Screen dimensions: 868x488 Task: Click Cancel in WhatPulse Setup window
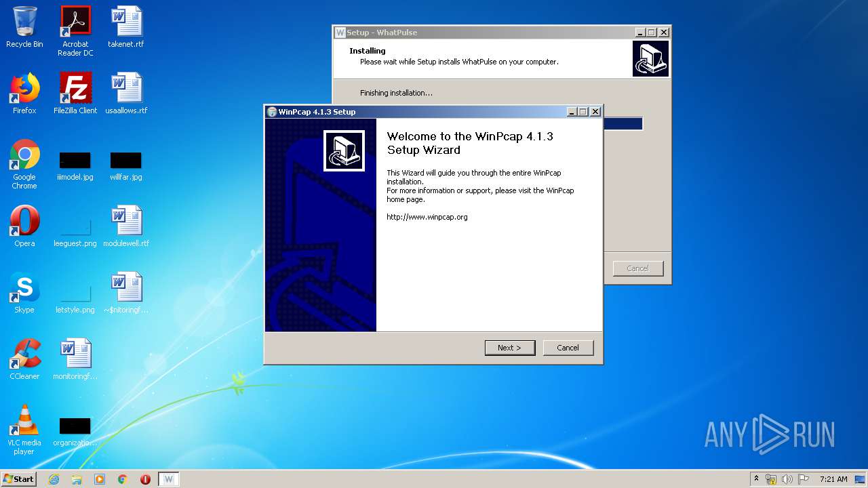(x=638, y=268)
